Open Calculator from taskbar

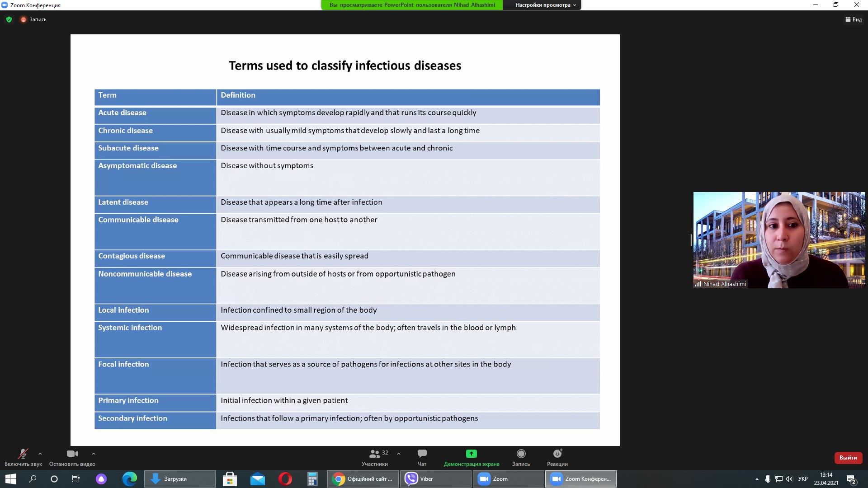pos(312,479)
